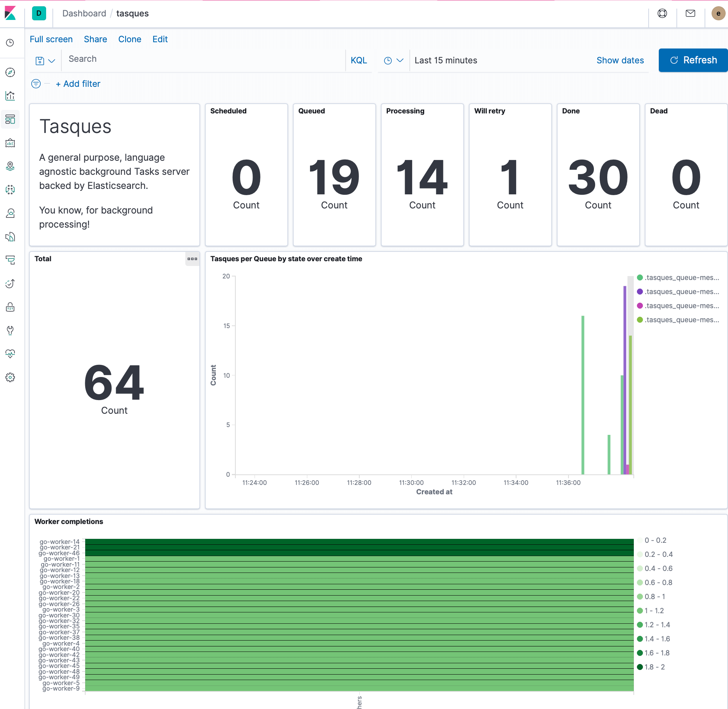Click the tasques breadcrumb text
The width and height of the screenshot is (728, 709).
[x=133, y=13]
